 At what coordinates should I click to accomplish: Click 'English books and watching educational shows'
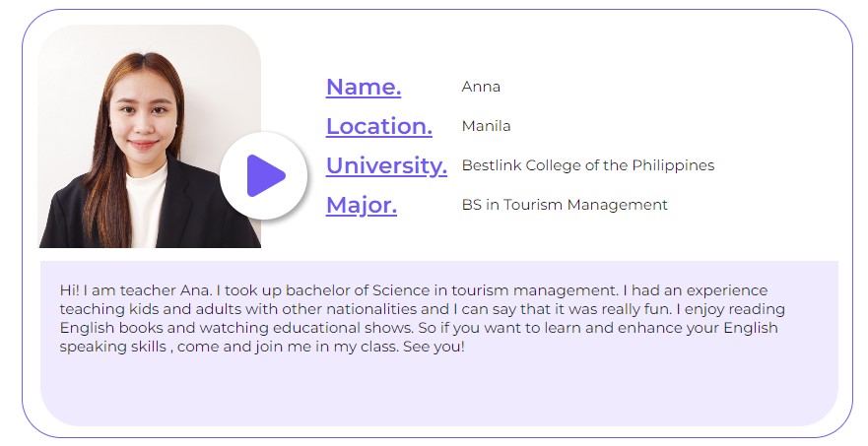[x=236, y=328]
